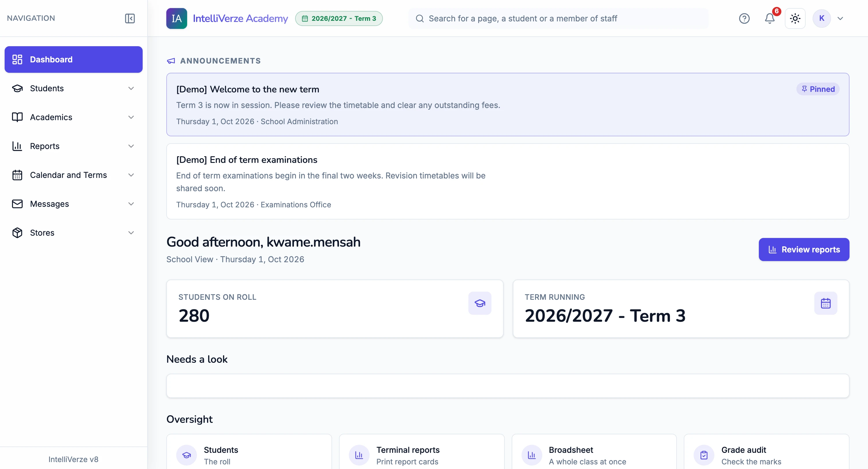Click calendar icon in Term Running card
The width and height of the screenshot is (868, 469).
pyautogui.click(x=826, y=303)
